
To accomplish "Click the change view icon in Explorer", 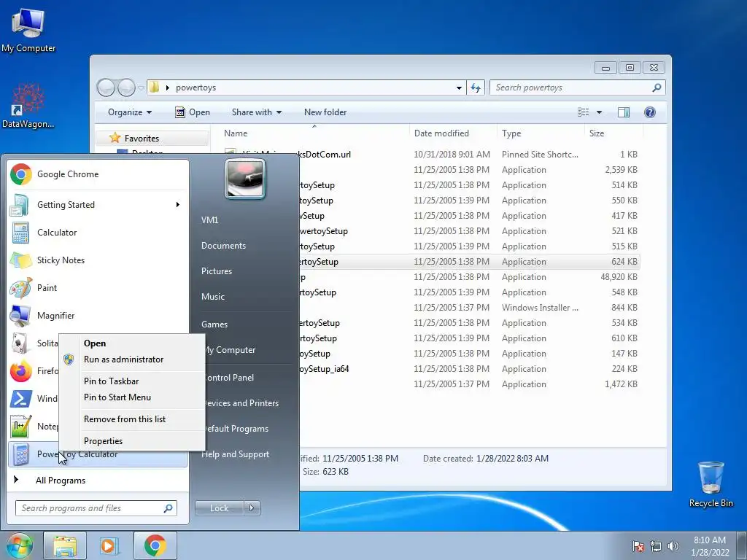I will (583, 112).
